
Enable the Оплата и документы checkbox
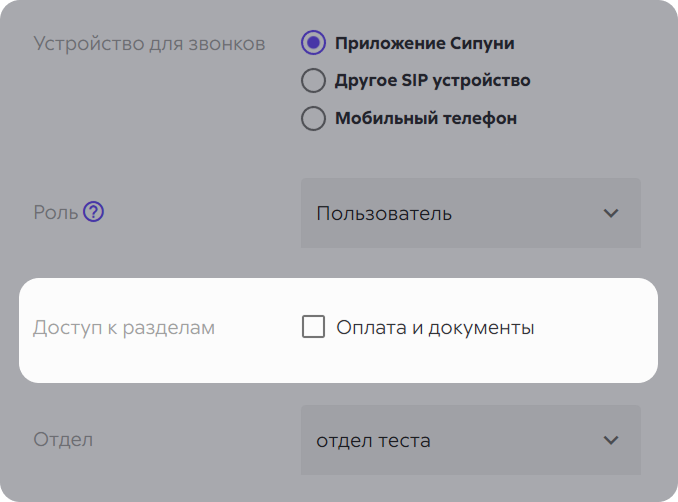[x=313, y=327]
